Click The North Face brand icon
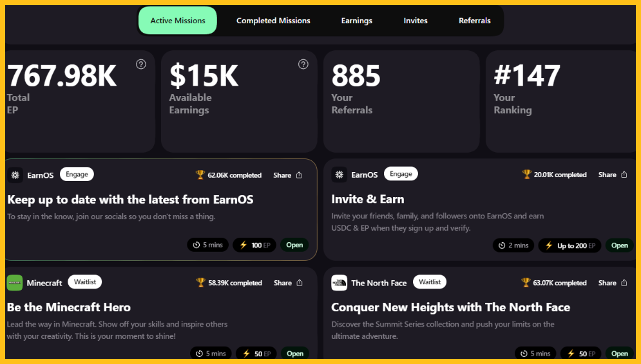The image size is (641, 364). coord(340,283)
